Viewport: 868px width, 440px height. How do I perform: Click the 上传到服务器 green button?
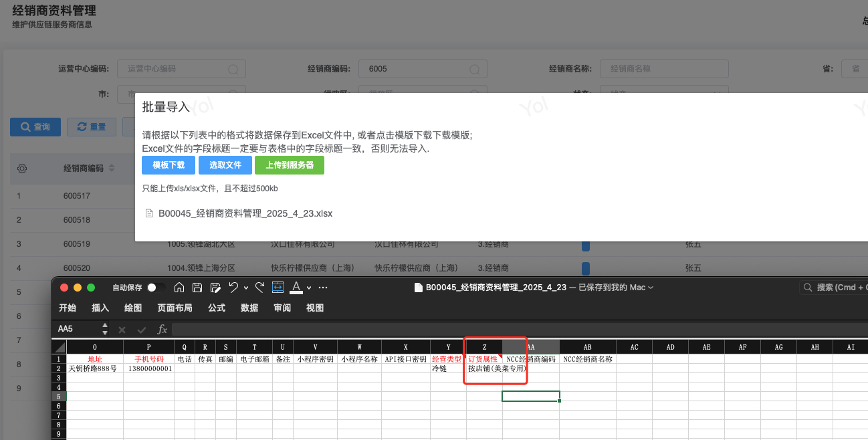[289, 165]
